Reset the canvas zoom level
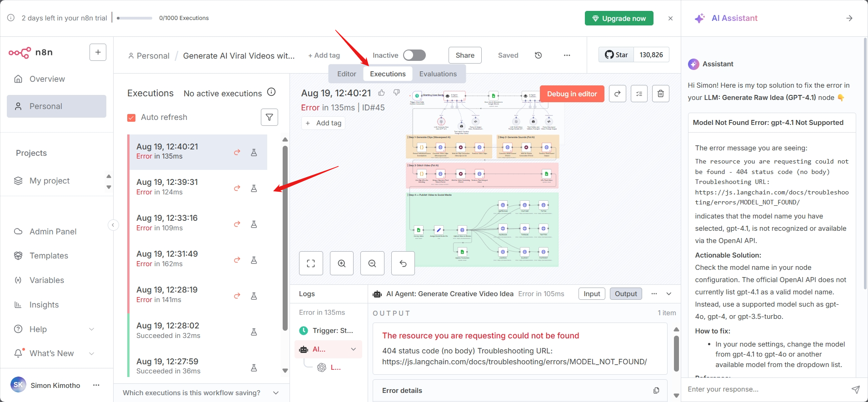Image resolution: width=868 pixels, height=402 pixels. (403, 263)
